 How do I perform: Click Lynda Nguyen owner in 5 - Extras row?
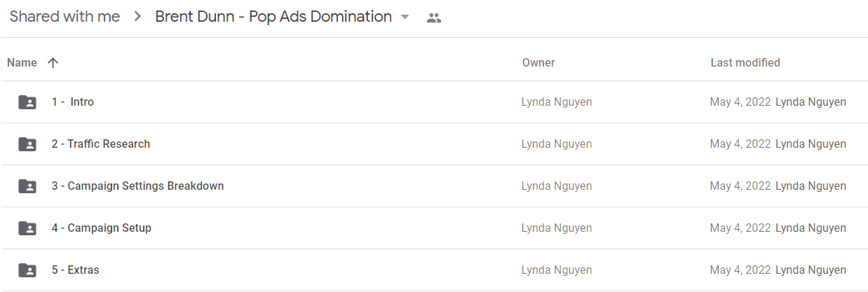tap(557, 270)
